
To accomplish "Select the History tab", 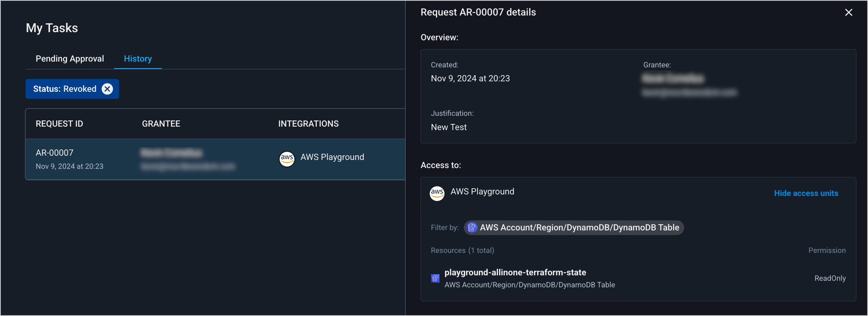I will (x=138, y=59).
